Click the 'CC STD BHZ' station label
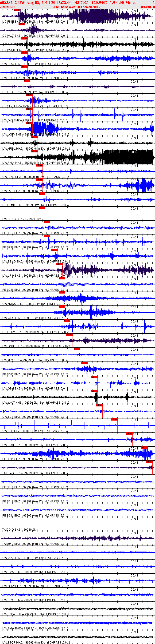 [x=11, y=92]
